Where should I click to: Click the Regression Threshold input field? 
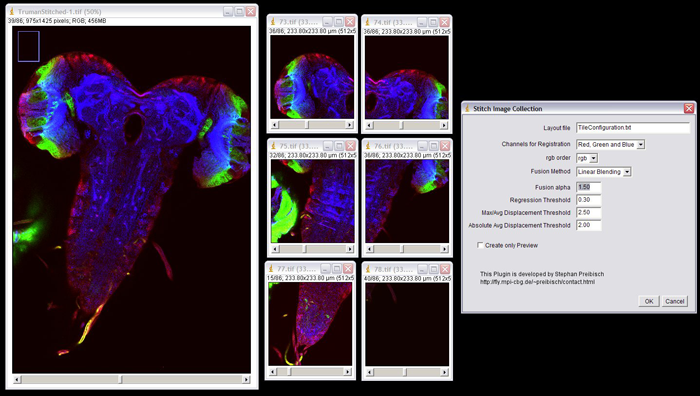[x=588, y=200]
